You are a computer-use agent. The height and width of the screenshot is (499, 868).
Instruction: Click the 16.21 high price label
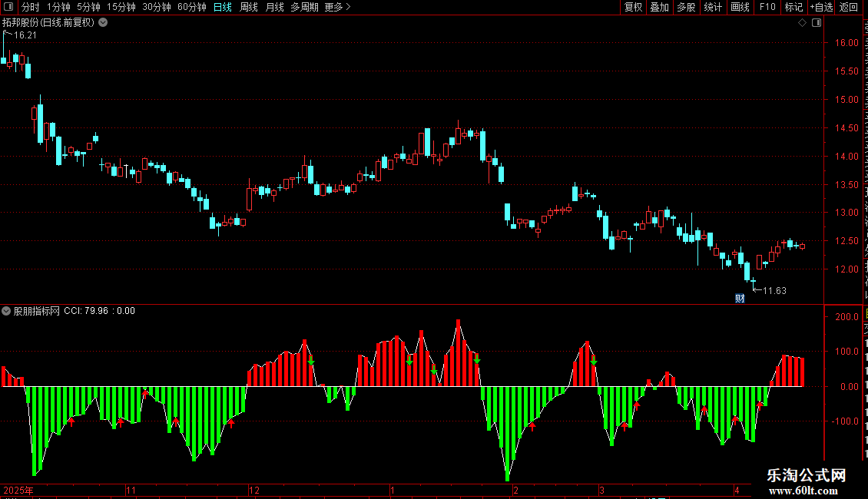(25, 35)
